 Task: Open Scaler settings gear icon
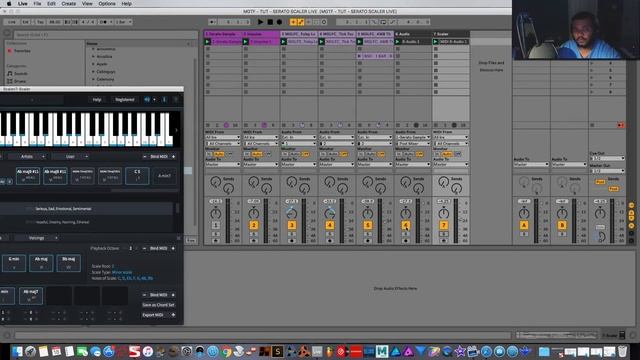click(176, 100)
